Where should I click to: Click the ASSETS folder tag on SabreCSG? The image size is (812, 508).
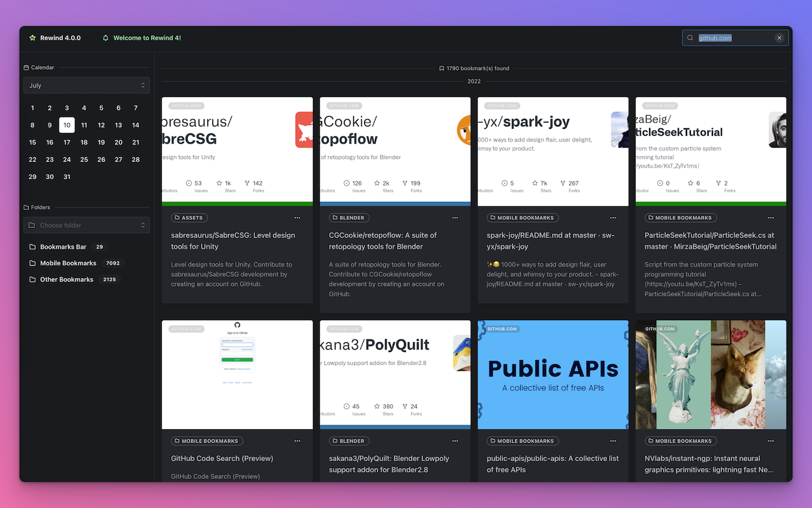point(189,218)
